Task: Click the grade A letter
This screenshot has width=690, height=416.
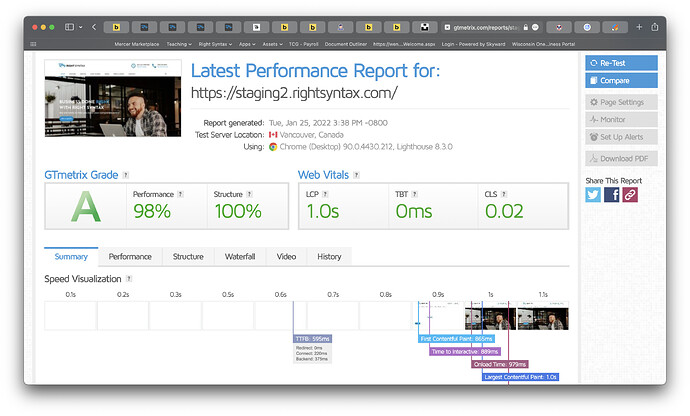Action: tap(86, 206)
